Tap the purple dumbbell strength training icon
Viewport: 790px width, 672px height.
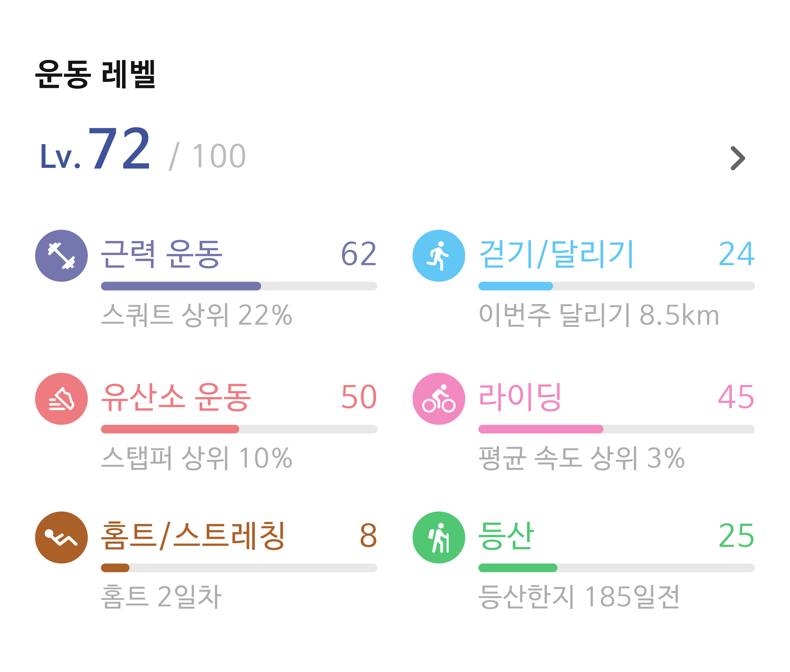[61, 256]
